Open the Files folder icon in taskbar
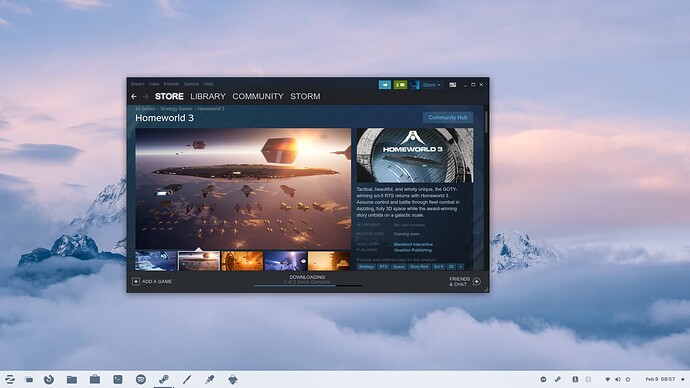The height and width of the screenshot is (388, 690). click(x=72, y=379)
